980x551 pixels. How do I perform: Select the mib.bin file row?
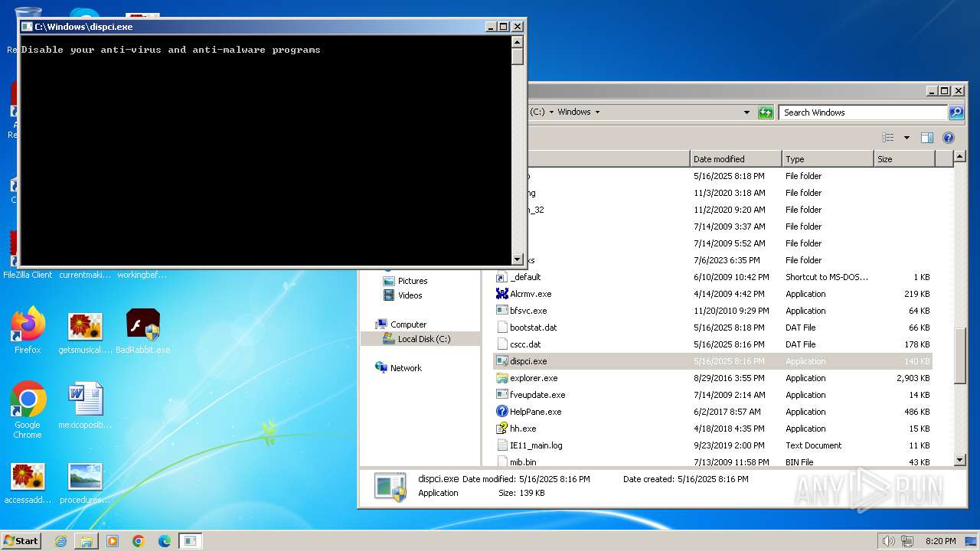[x=713, y=461]
